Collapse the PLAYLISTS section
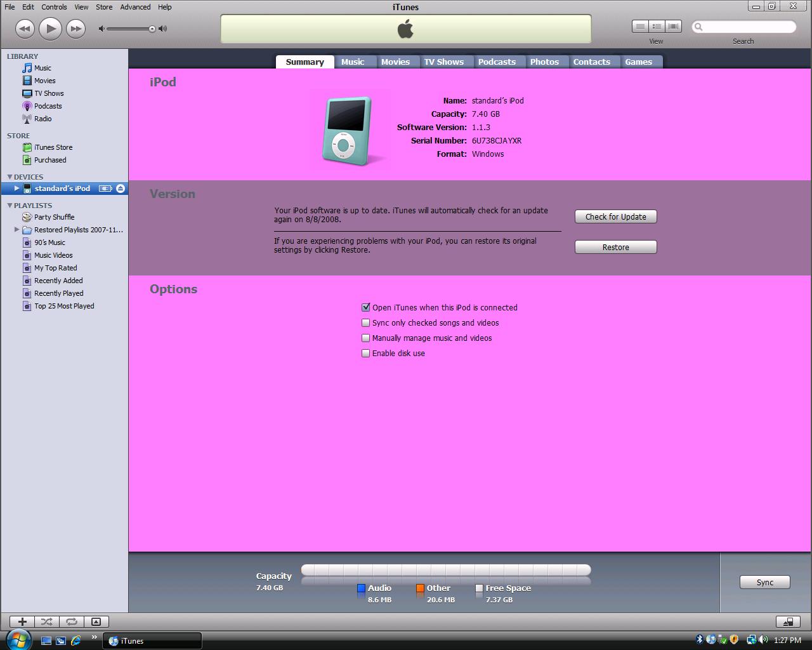812x650 pixels. click(x=10, y=205)
